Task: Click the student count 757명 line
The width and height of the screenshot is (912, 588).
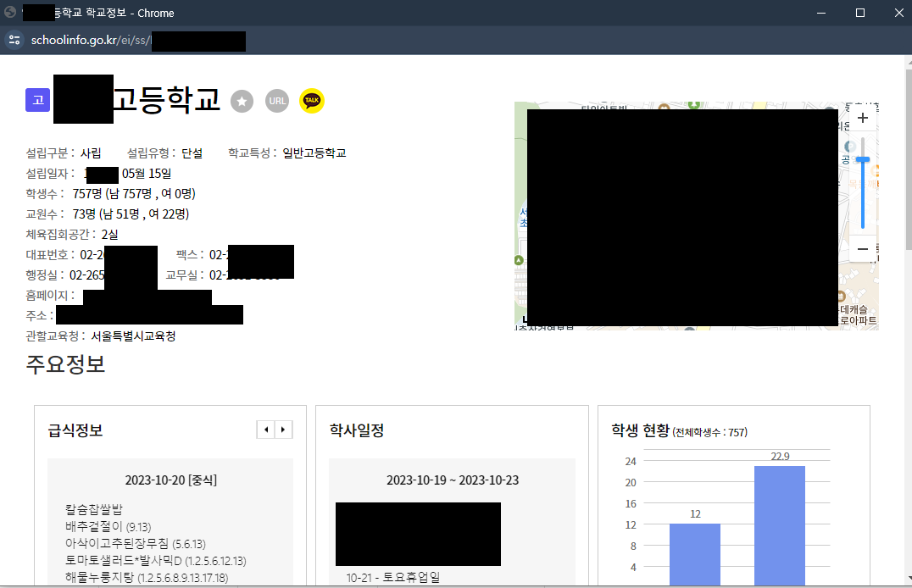Action: 110,194
